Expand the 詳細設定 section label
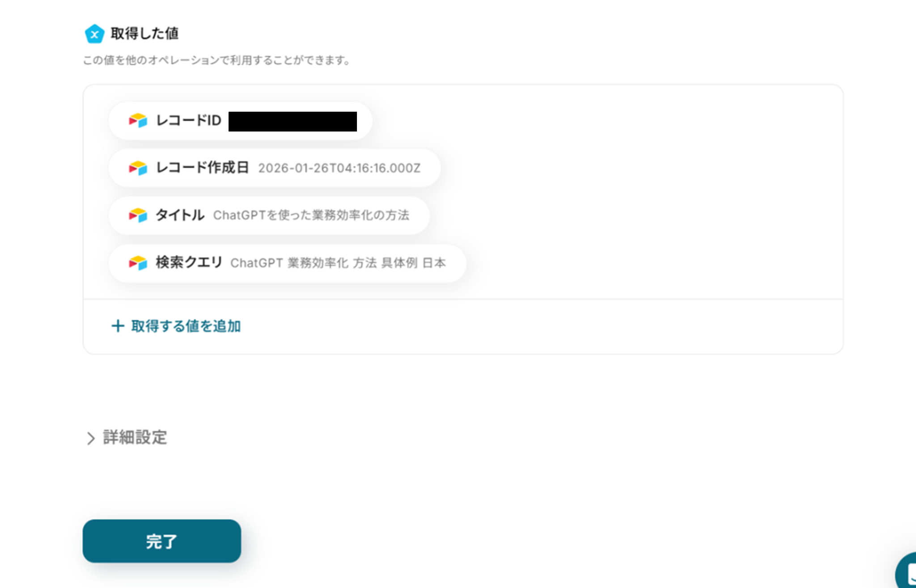 coord(135,437)
